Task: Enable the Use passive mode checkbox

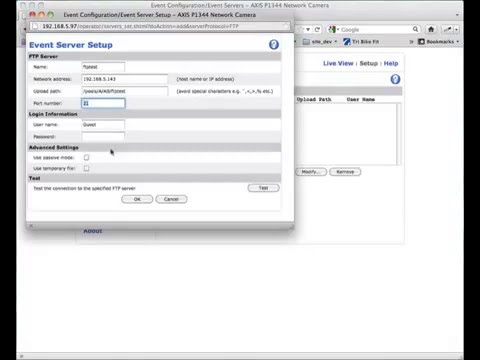Action: [x=86, y=157]
